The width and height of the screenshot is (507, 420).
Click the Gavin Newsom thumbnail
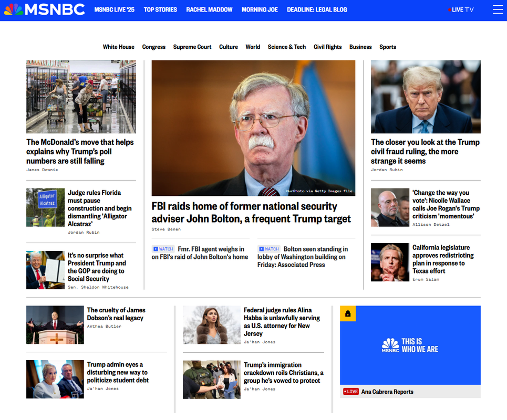point(390,262)
